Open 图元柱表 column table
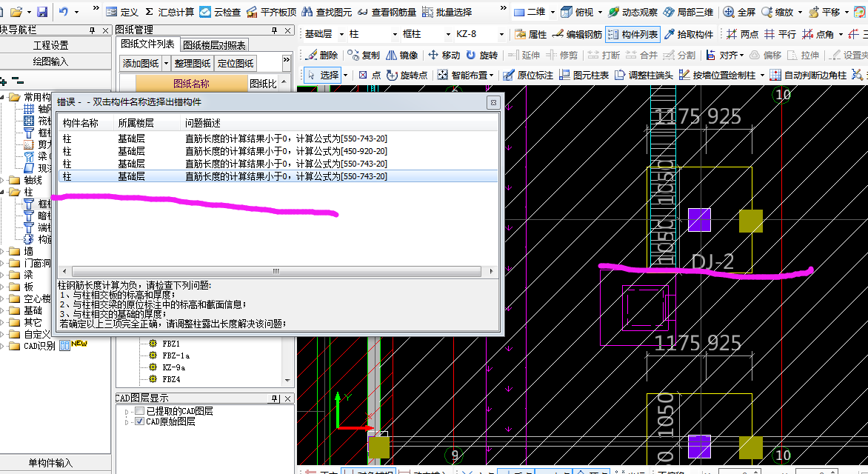The height and width of the screenshot is (474, 868). click(584, 75)
